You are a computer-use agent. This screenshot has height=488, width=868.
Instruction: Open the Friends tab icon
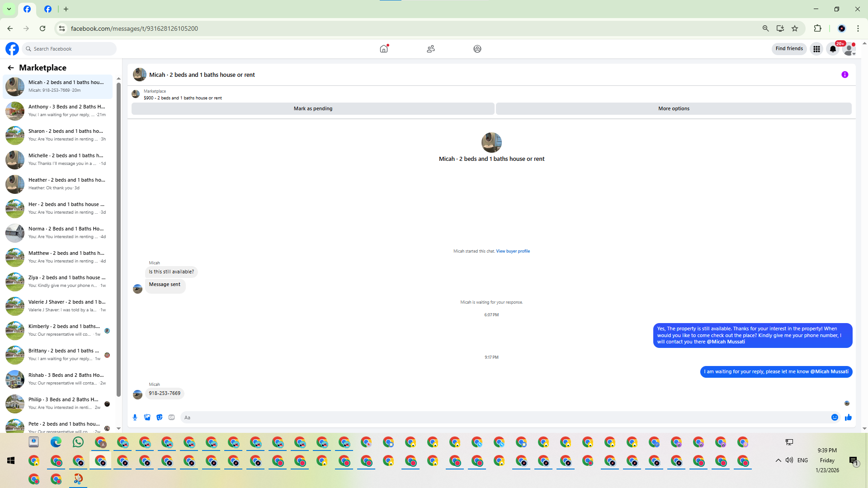point(430,49)
